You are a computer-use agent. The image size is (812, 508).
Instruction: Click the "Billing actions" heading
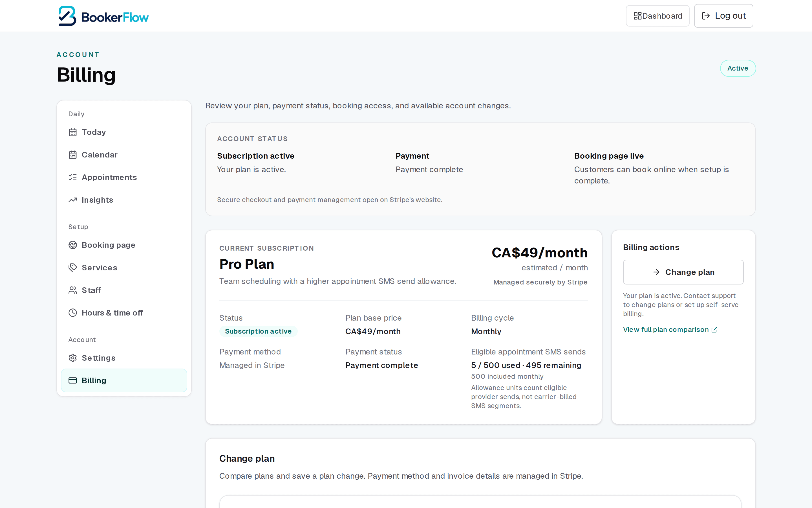[651, 247]
